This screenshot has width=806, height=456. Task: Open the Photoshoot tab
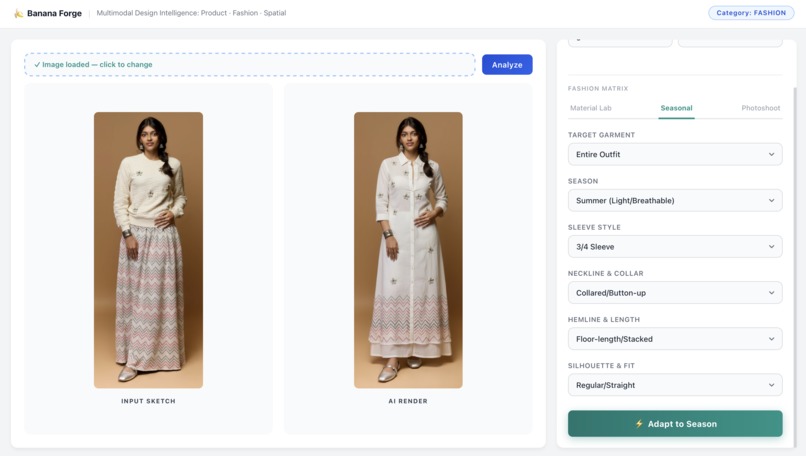click(760, 108)
